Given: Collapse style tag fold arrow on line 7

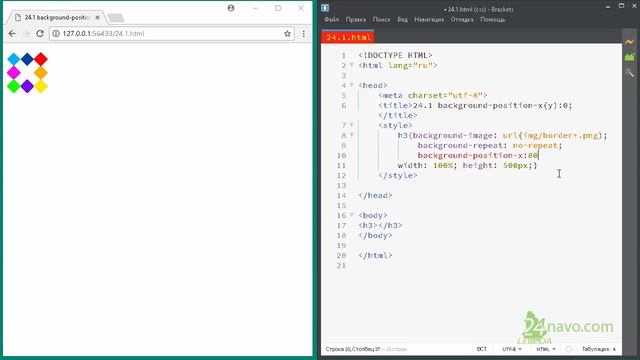Looking at the screenshot, I should (351, 125).
